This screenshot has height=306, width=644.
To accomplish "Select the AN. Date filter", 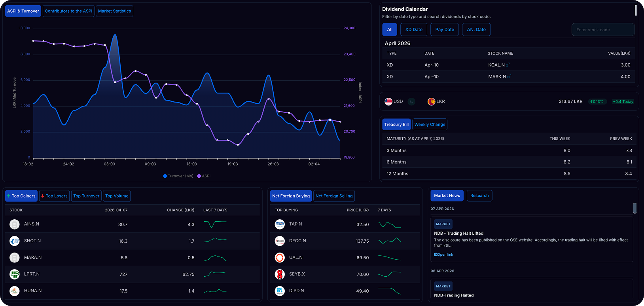I will (x=476, y=30).
